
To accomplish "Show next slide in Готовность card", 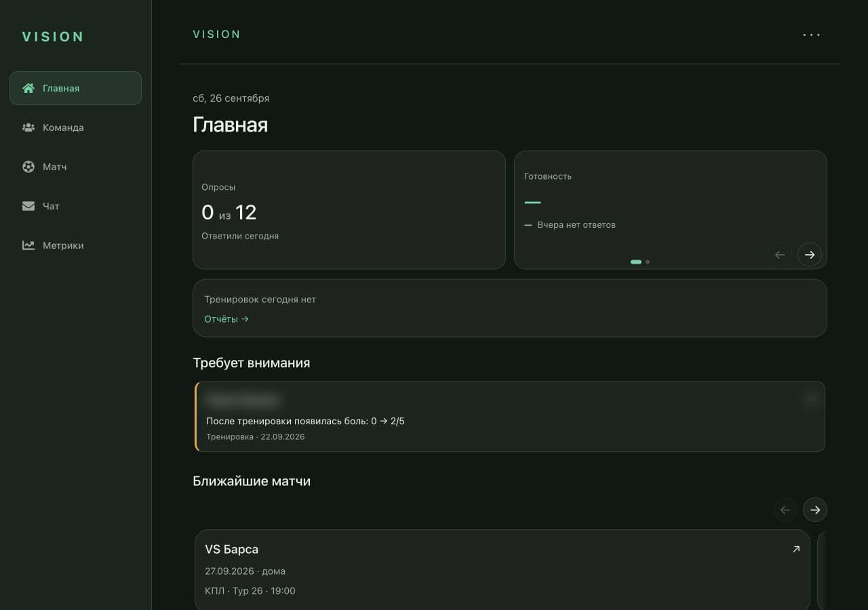I will tap(810, 255).
